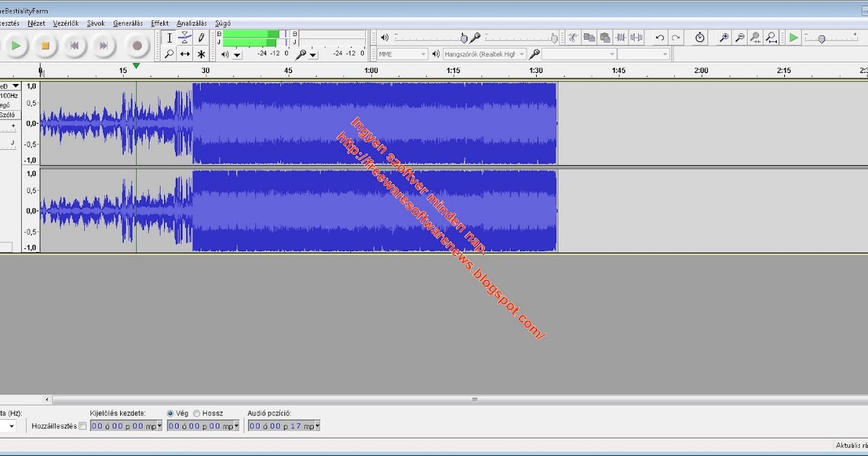Screen dimensions: 868x456
Task: Start recording with the Record button
Action: [137, 46]
